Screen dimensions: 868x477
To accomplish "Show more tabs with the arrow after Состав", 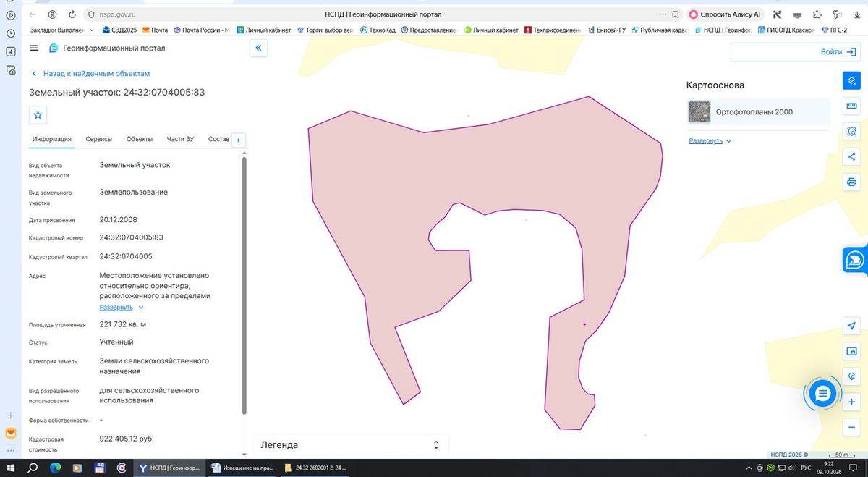I will [x=239, y=140].
